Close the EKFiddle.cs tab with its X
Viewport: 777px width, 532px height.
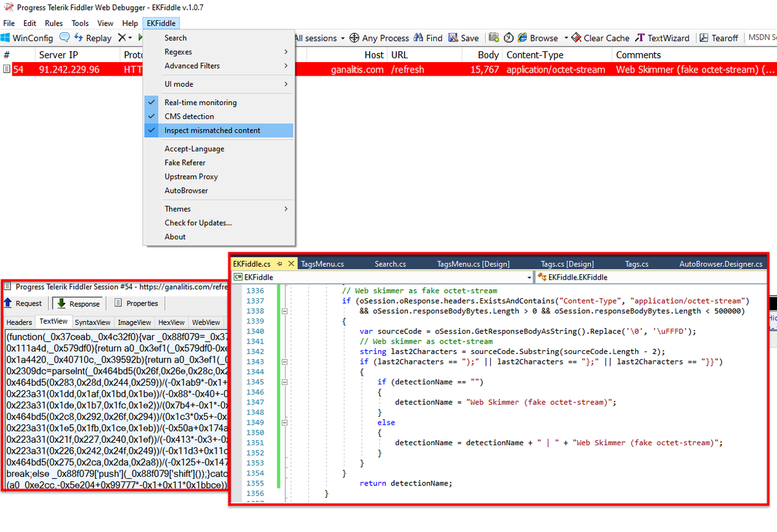pos(291,264)
